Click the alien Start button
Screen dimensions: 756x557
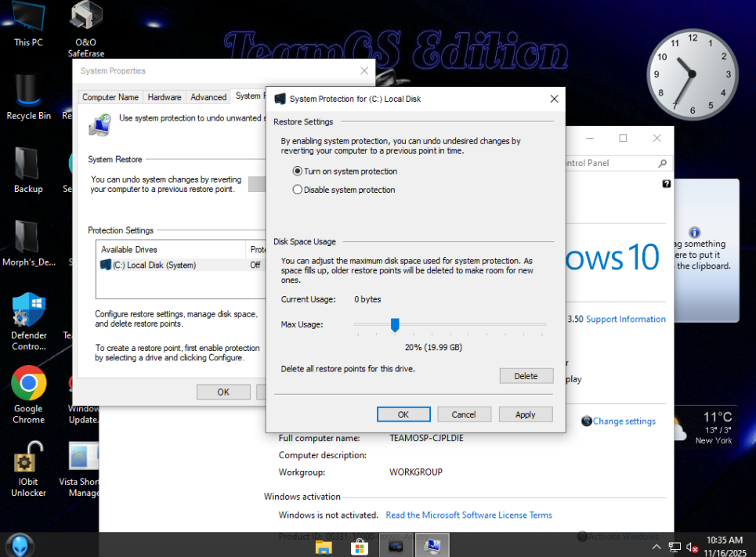point(20,545)
